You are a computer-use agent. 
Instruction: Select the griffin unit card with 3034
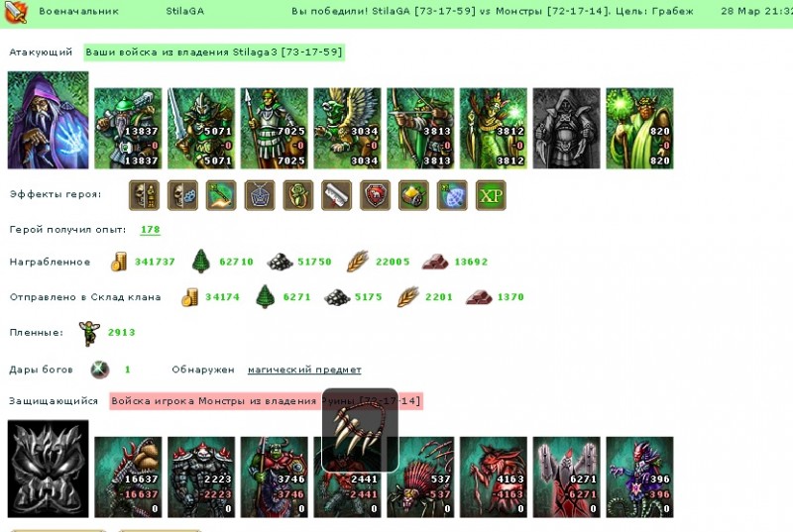(x=348, y=129)
